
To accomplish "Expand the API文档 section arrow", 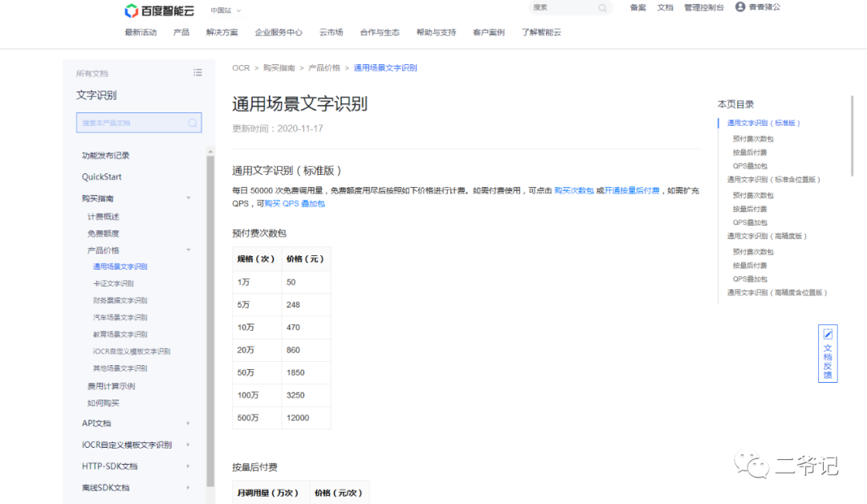I will coord(189,423).
